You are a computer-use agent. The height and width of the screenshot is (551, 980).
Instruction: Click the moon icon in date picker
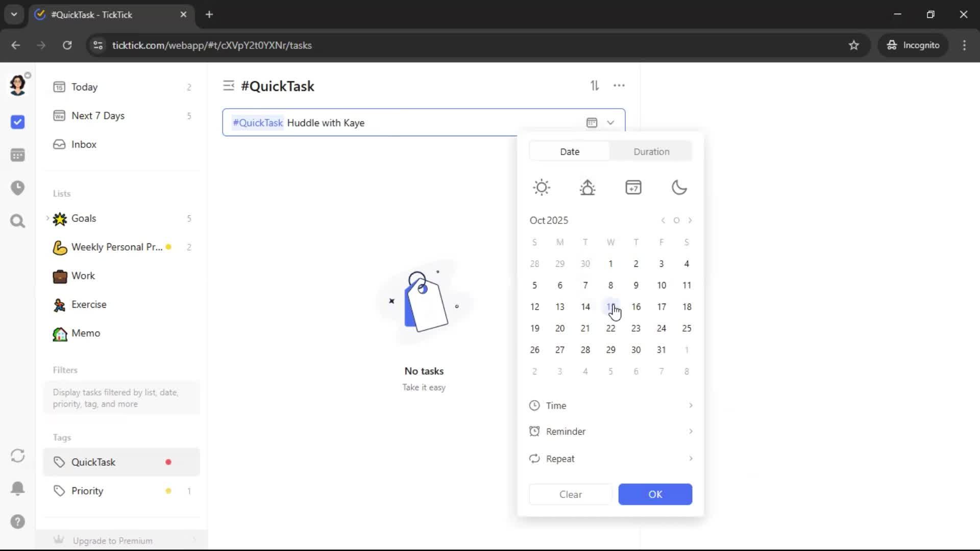pos(679,187)
